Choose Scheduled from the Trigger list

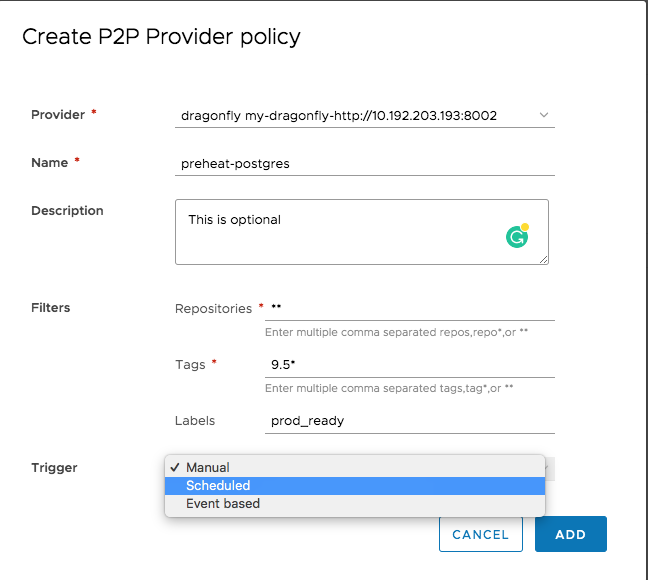click(218, 485)
